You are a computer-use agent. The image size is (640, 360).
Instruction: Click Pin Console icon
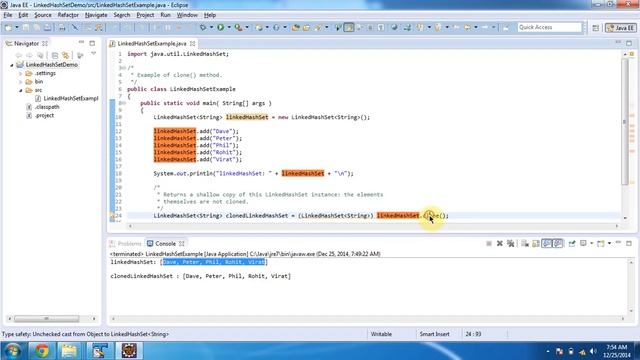pyautogui.click(x=572, y=244)
